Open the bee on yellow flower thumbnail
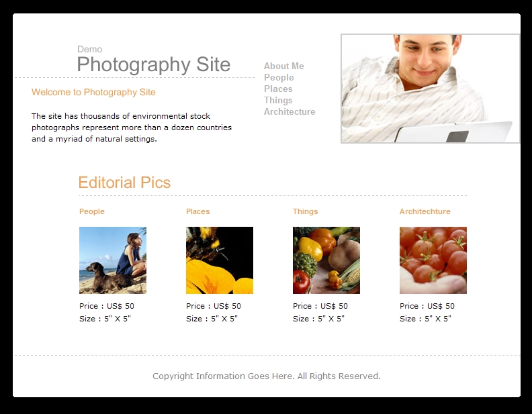The height and width of the screenshot is (414, 532). tap(220, 260)
